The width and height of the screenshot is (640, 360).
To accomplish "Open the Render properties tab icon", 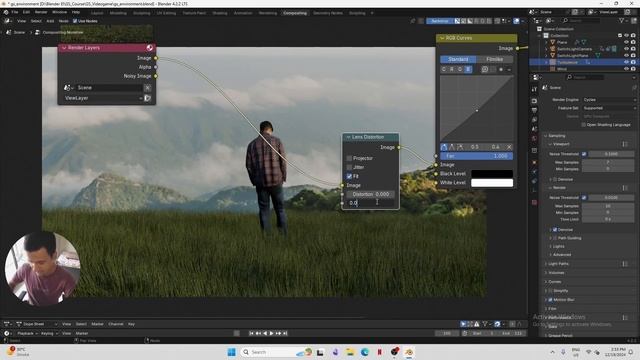I will click(x=534, y=101).
